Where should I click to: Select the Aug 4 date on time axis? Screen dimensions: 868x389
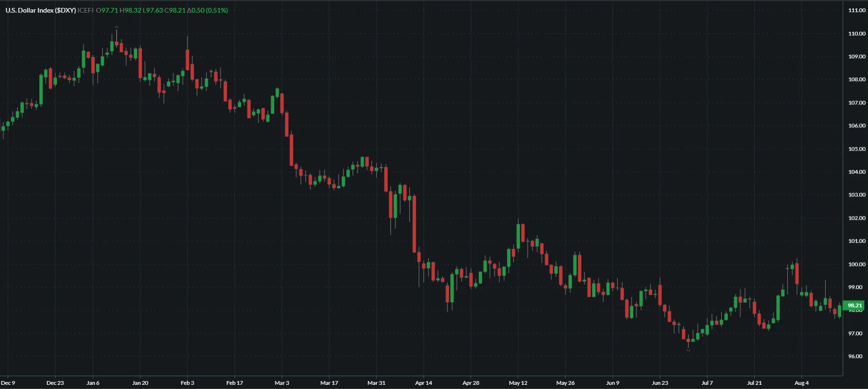[801, 383]
